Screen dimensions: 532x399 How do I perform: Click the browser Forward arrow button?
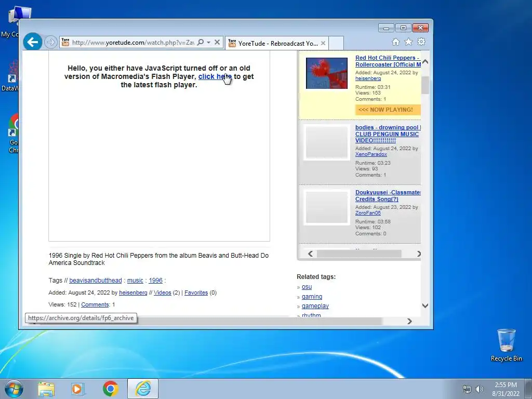coord(50,42)
